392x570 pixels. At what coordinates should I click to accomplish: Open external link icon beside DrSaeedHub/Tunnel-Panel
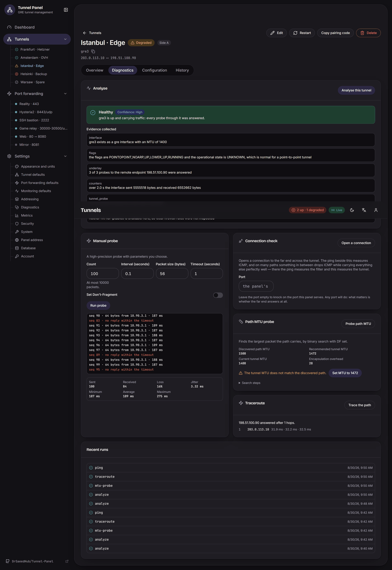67,561
